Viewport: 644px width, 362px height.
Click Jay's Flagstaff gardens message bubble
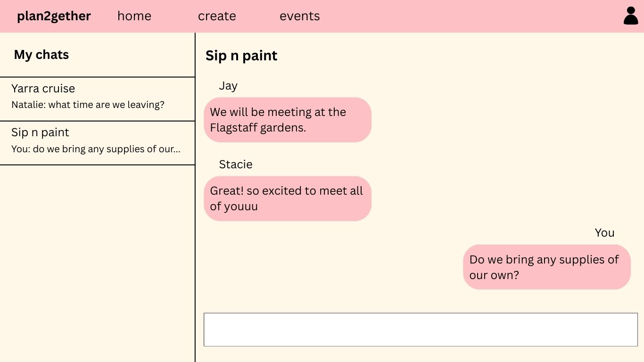click(x=288, y=120)
